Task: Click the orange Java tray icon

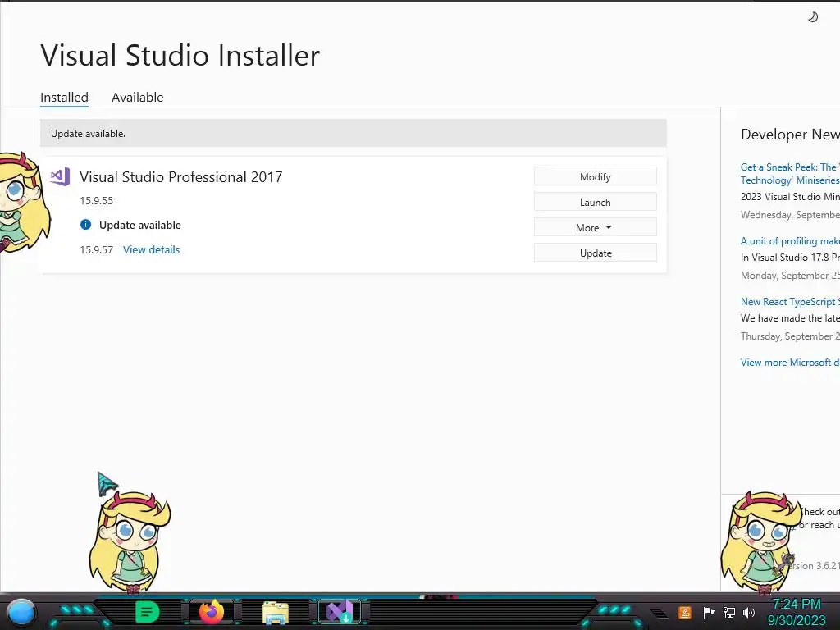Action: tap(685, 612)
